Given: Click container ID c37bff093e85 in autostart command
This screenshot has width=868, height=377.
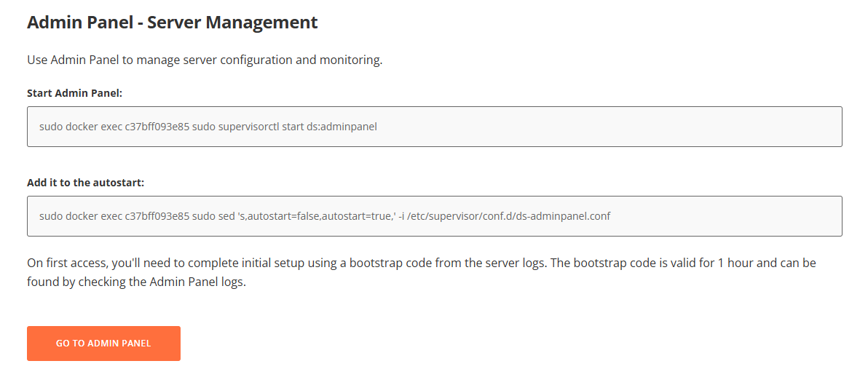Looking at the screenshot, I should pos(157,216).
